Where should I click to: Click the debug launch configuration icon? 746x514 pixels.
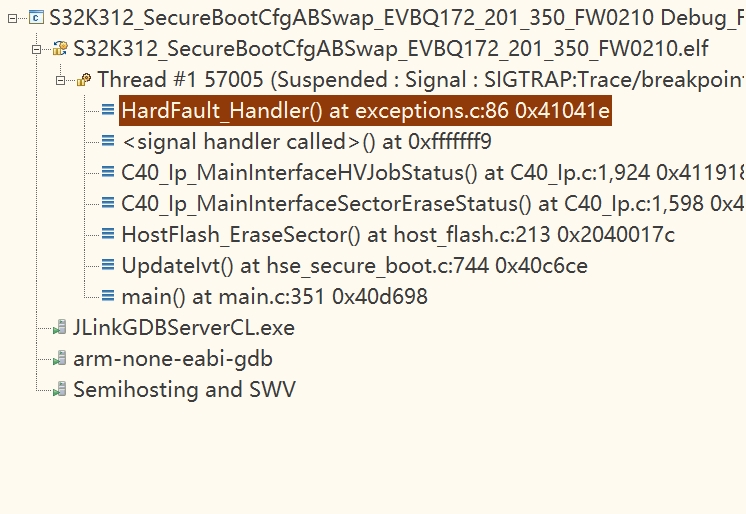pyautogui.click(x=36, y=17)
